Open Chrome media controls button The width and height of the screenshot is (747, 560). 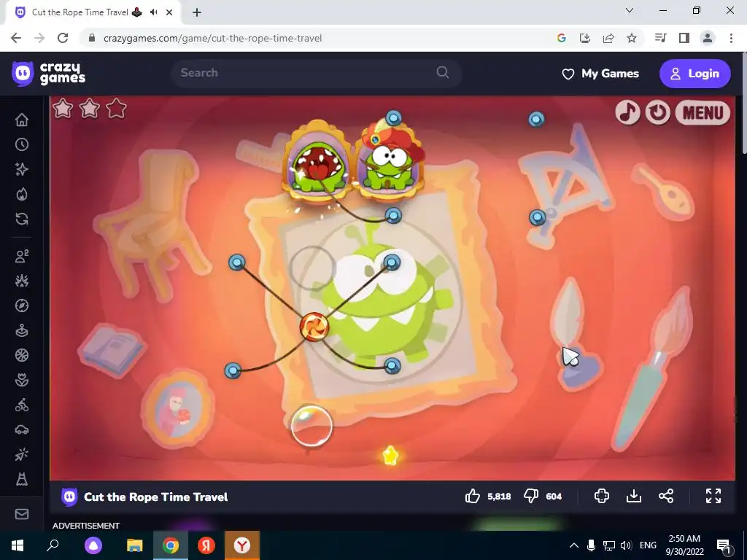[661, 38]
